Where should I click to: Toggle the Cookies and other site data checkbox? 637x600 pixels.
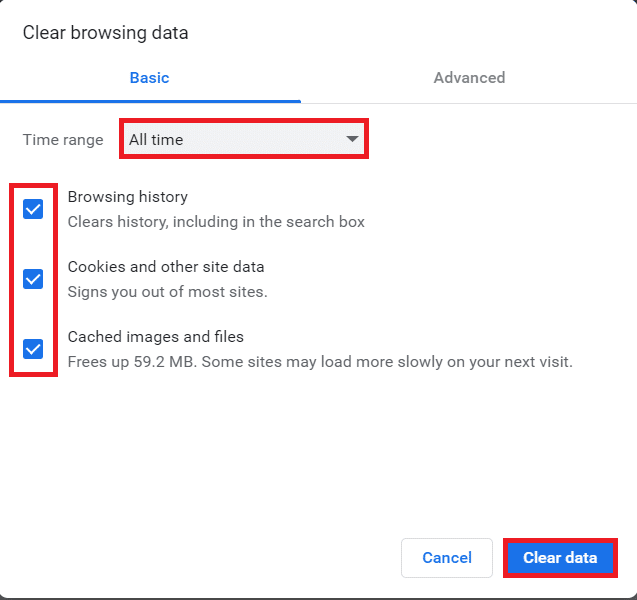pos(33,279)
